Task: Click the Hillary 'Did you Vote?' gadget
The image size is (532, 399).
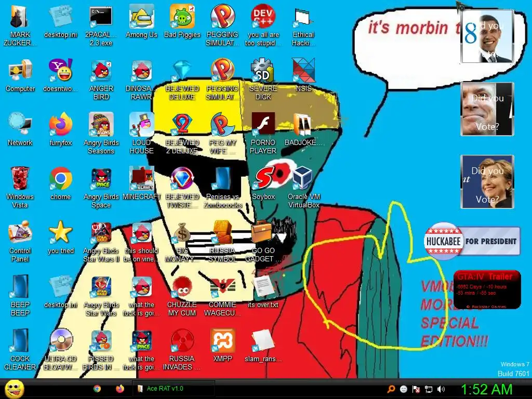Action: (487, 182)
